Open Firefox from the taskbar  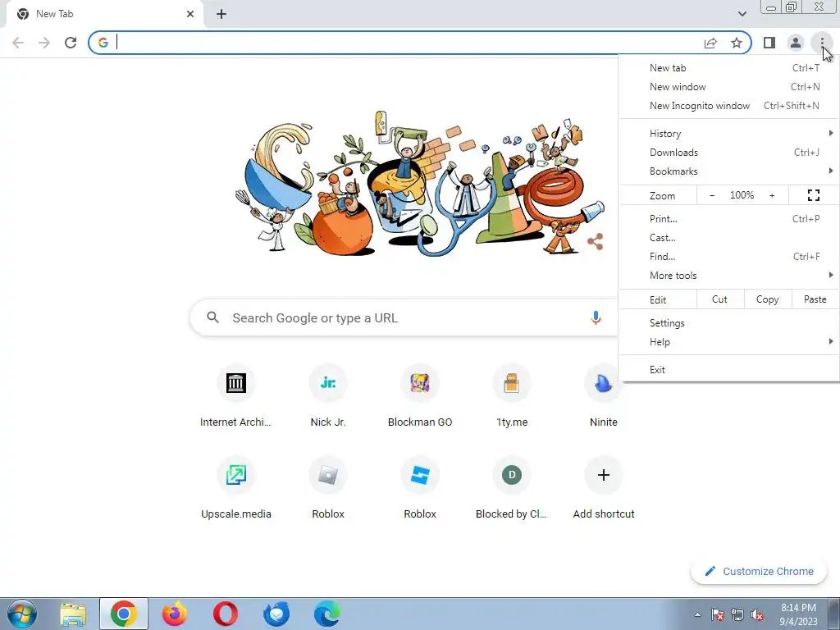pyautogui.click(x=175, y=614)
